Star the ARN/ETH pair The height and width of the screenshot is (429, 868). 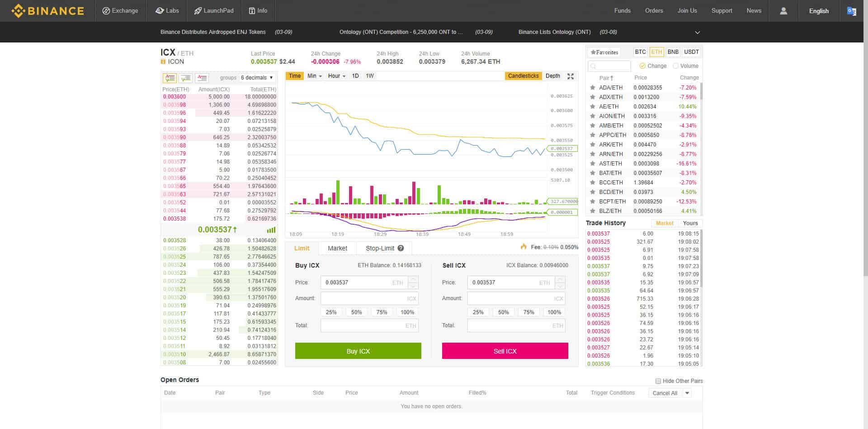[592, 154]
